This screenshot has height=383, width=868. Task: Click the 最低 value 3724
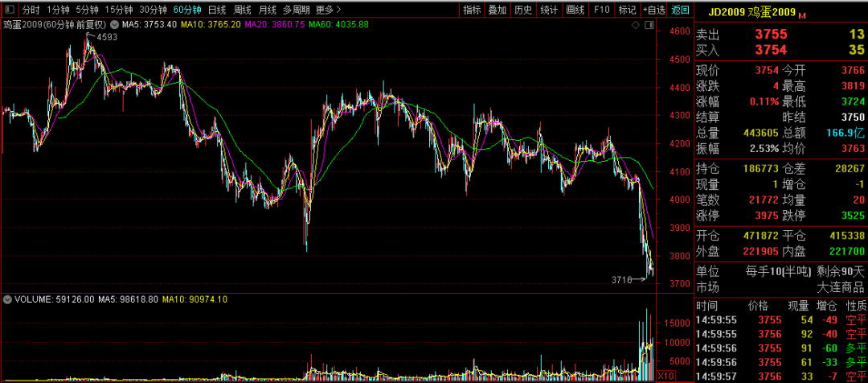tap(853, 101)
